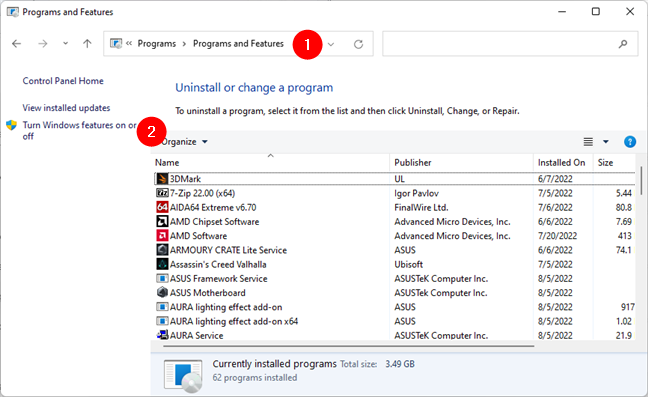Click the Windows features shield icon
The height and width of the screenshot is (397, 648).
[x=12, y=125]
